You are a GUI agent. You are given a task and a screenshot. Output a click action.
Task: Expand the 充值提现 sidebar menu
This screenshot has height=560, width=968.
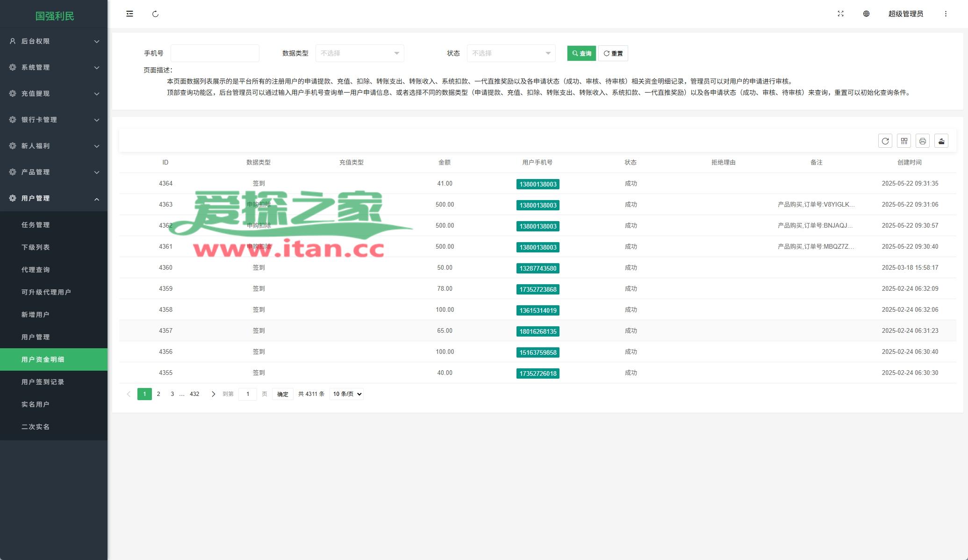54,93
